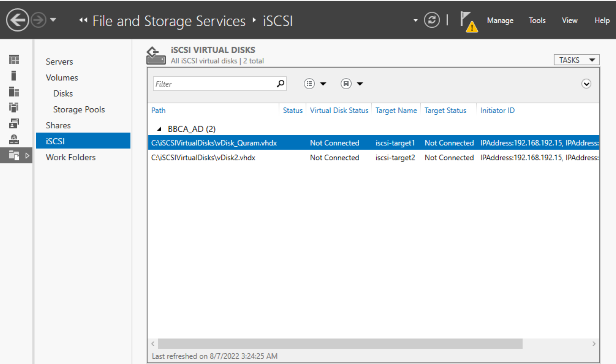Sort by Target Status column header
Image resolution: width=616 pixels, height=364 pixels.
pyautogui.click(x=445, y=110)
